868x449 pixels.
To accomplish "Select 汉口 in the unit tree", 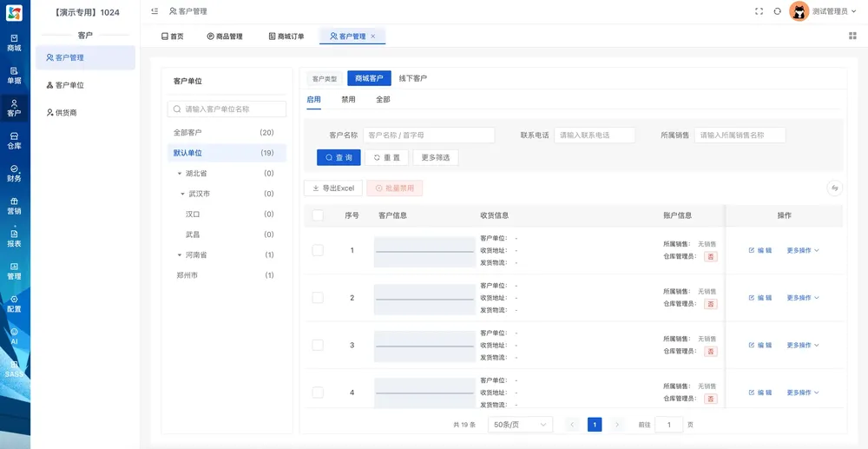I will tap(227, 215).
